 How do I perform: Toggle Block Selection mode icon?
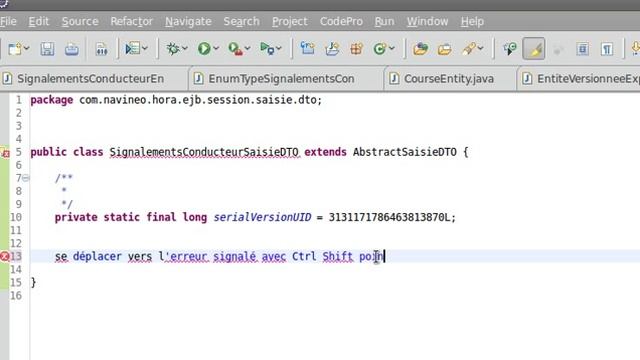[x=582, y=49]
